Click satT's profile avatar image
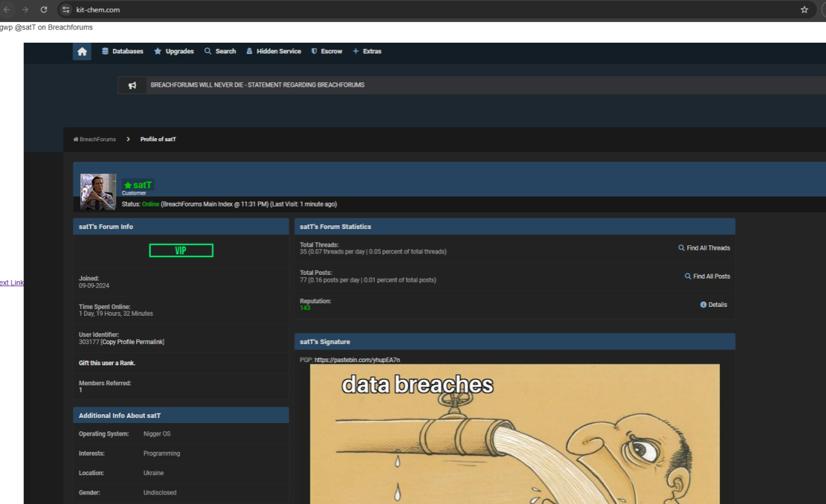The image size is (826, 504). pyautogui.click(x=98, y=191)
